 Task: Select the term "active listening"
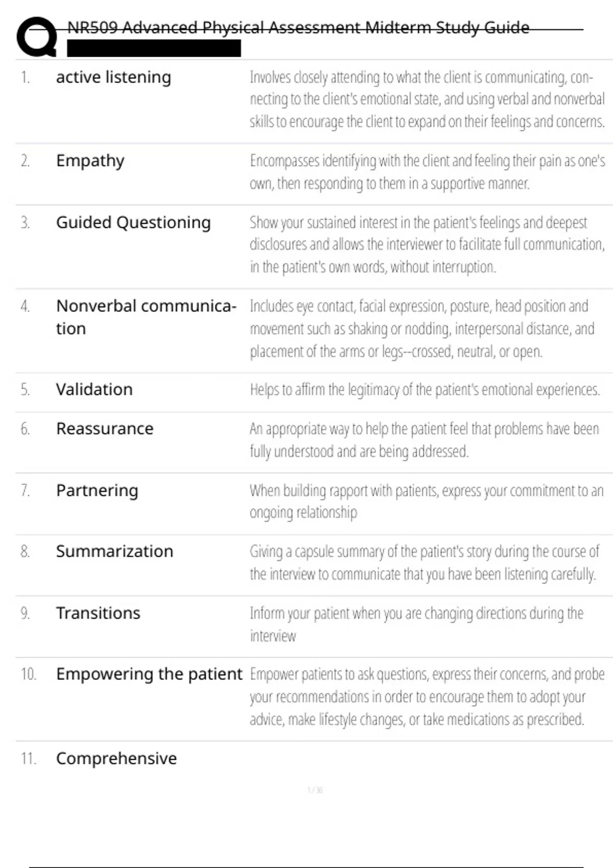pyautogui.click(x=113, y=77)
